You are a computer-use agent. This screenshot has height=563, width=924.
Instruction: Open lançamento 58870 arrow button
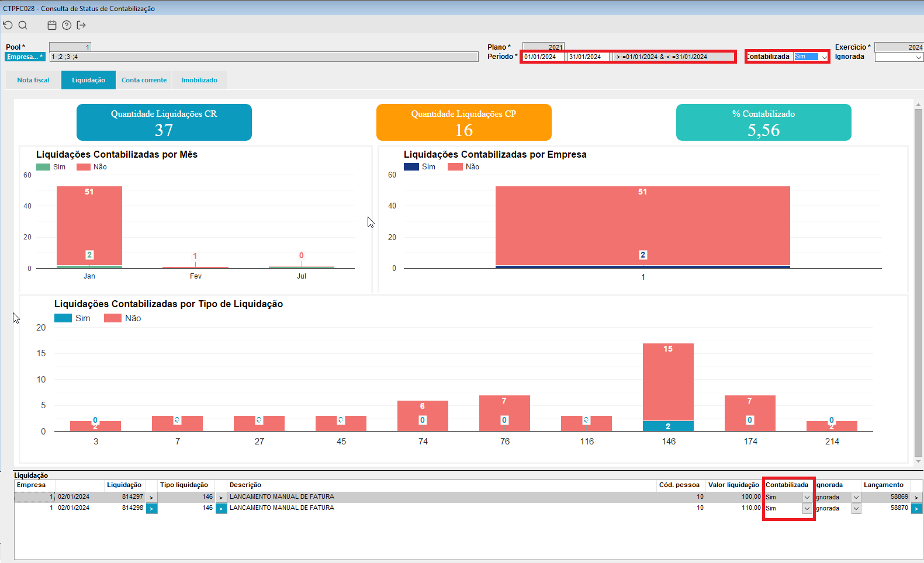pyautogui.click(x=916, y=509)
